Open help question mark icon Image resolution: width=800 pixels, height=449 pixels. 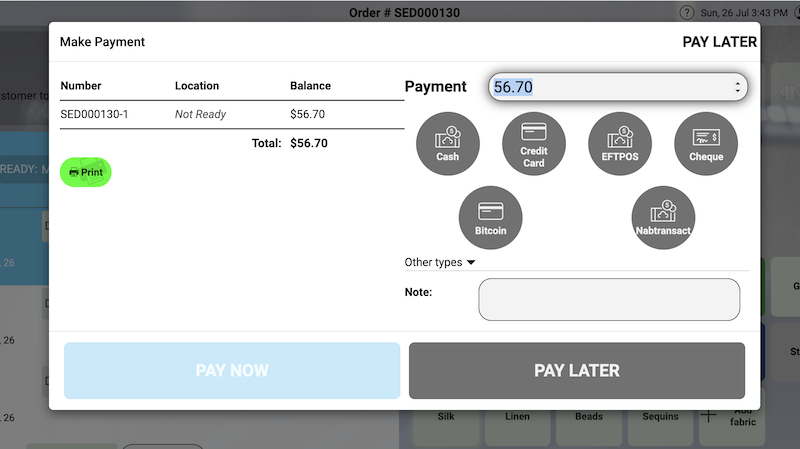point(687,12)
